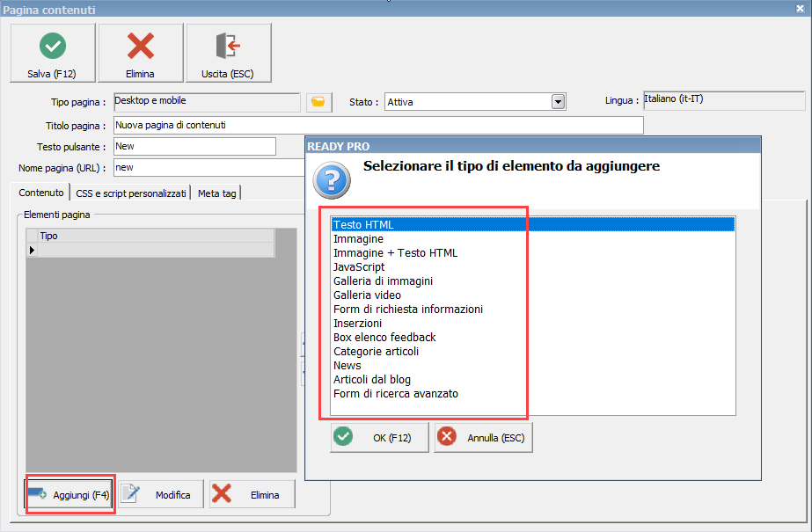Click the Nome pagina (URL) field
Screen dimensions: 812x532
tap(209, 168)
